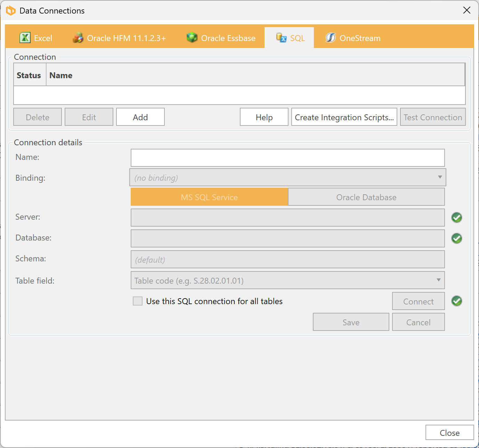Expand the Table field dropdown
Viewport: 479px width, 448px height.
coord(287,280)
